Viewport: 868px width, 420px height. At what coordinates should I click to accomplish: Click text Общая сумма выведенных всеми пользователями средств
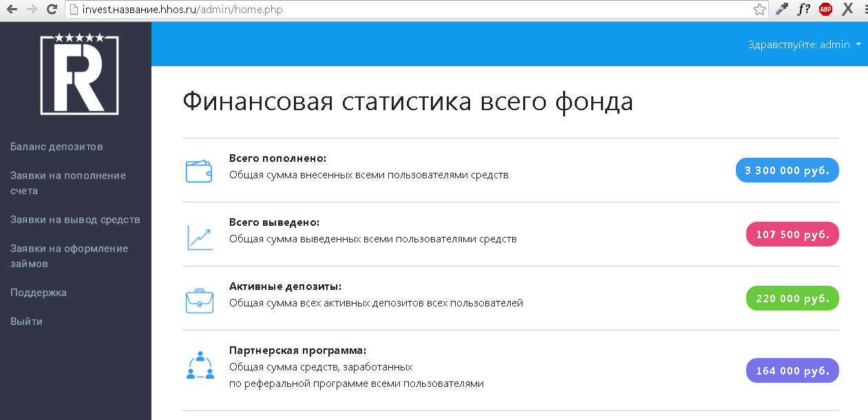373,239
